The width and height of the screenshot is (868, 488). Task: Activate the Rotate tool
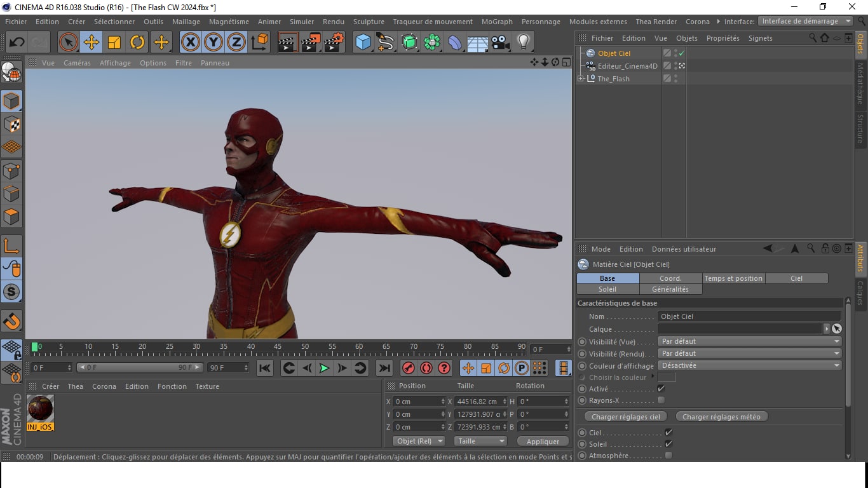pyautogui.click(x=137, y=43)
